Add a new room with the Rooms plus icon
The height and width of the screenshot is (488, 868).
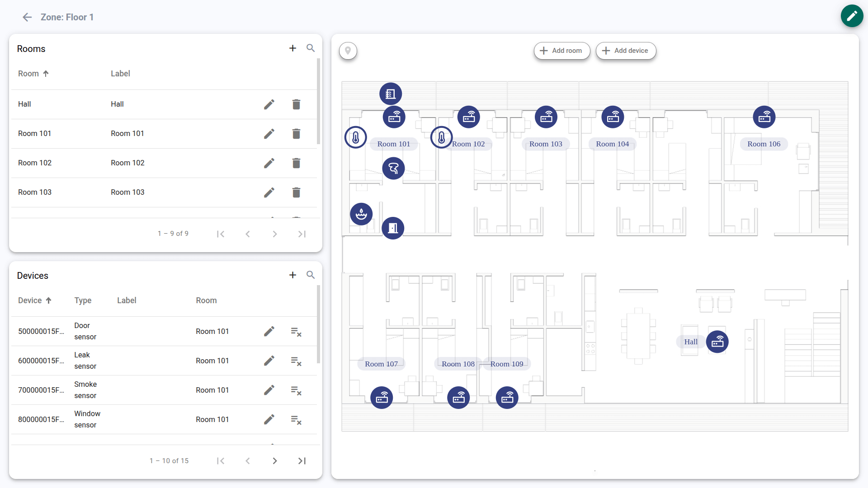click(292, 48)
